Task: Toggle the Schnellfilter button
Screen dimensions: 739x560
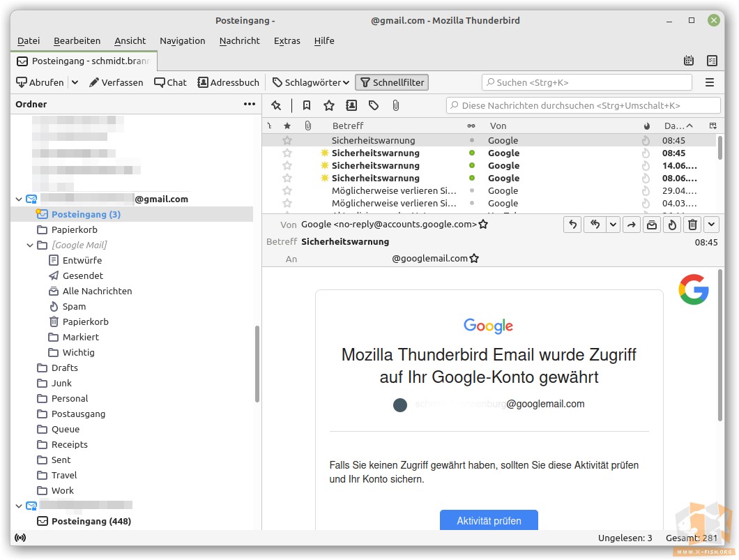Action: point(392,82)
